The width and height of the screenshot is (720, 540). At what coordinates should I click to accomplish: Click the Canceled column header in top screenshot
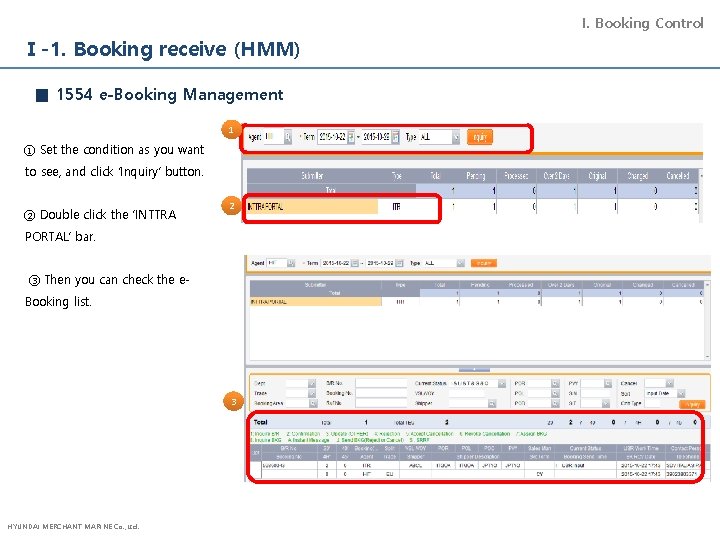tap(678, 175)
